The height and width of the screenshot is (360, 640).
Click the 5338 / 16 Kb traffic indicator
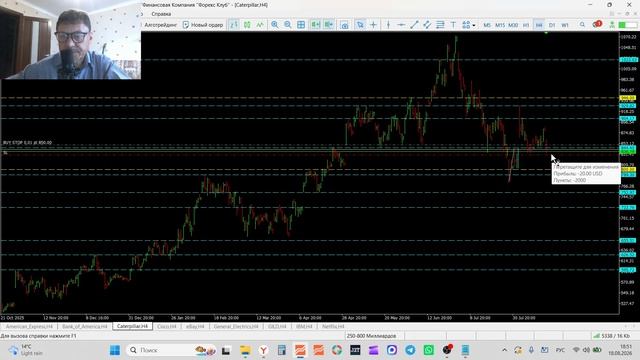(612, 336)
